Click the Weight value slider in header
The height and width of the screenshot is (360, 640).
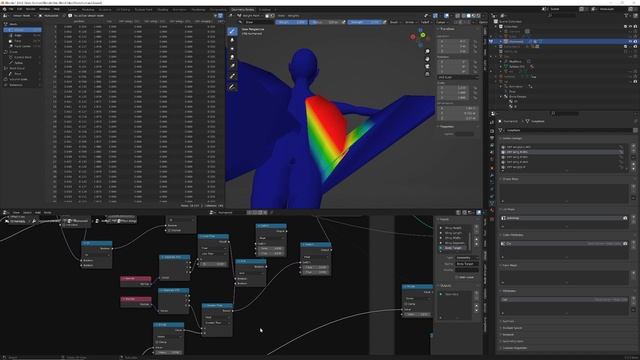pyautogui.click(x=292, y=22)
